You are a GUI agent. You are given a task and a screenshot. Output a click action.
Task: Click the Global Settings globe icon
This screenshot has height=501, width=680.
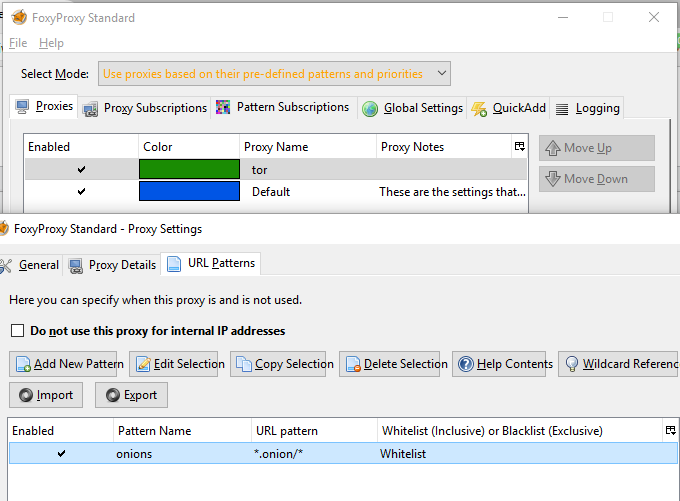370,109
